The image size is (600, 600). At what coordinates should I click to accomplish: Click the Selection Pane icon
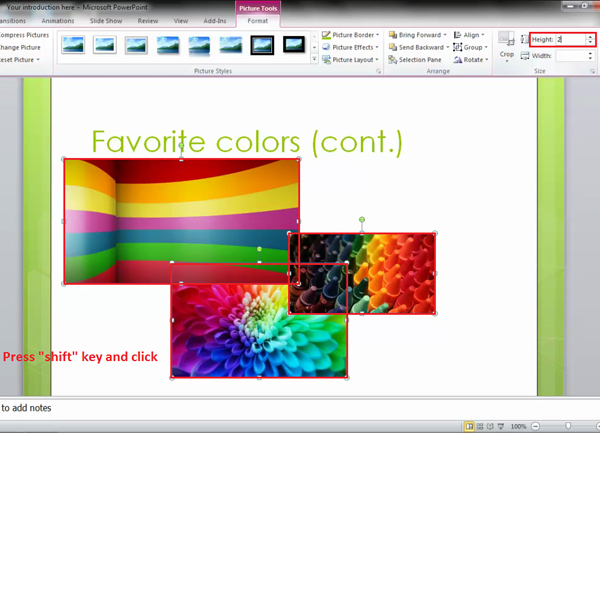click(393, 60)
